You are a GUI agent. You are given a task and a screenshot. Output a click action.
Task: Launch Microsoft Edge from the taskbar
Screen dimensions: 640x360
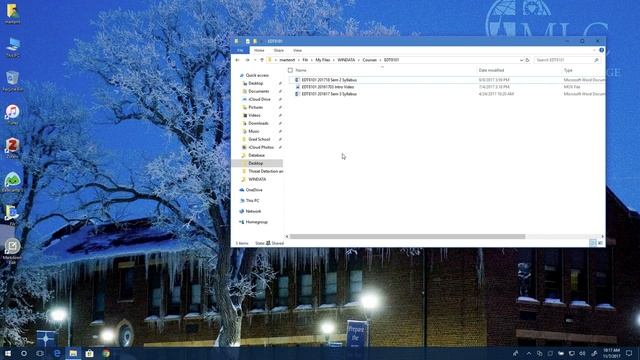pyautogui.click(x=57, y=353)
